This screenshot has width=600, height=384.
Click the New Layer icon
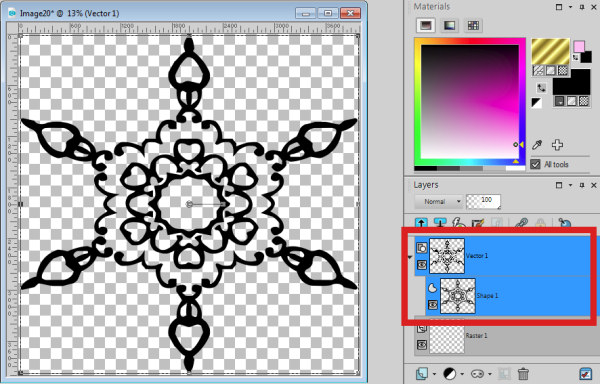click(x=422, y=373)
